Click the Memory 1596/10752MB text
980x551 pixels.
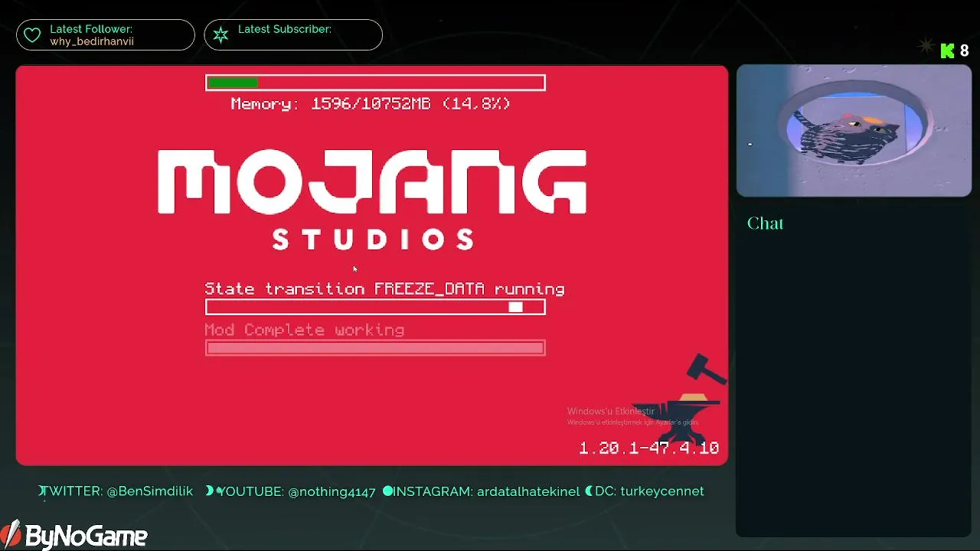tap(371, 103)
